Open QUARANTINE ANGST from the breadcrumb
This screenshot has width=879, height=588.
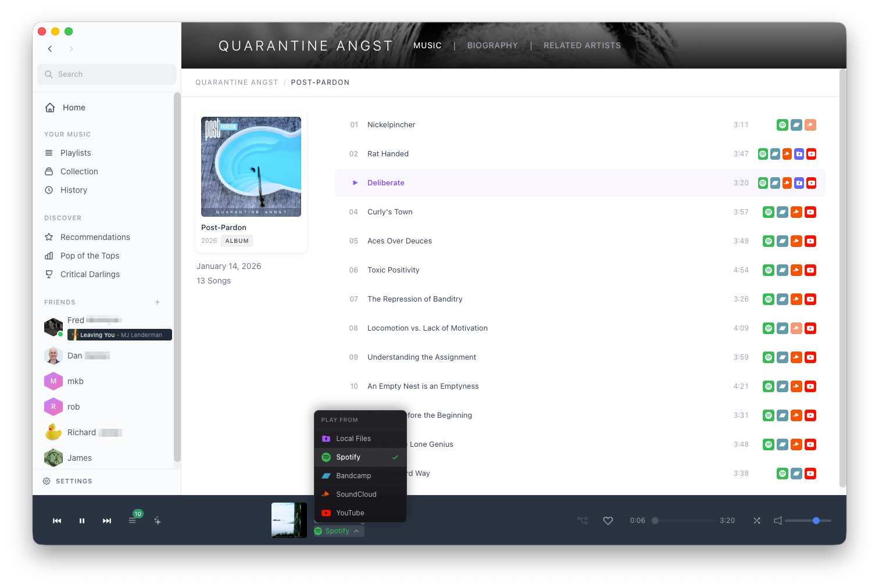tap(237, 82)
